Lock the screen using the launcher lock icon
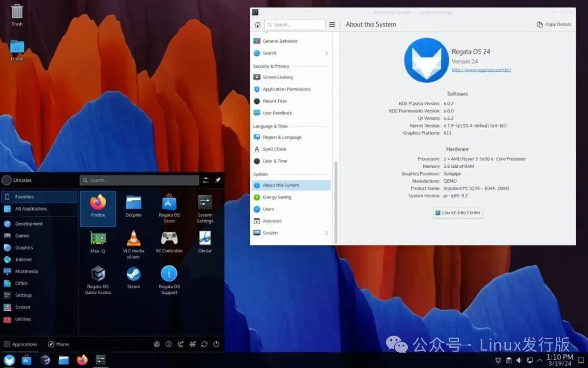This screenshot has width=588, height=368. pyautogui.click(x=156, y=344)
